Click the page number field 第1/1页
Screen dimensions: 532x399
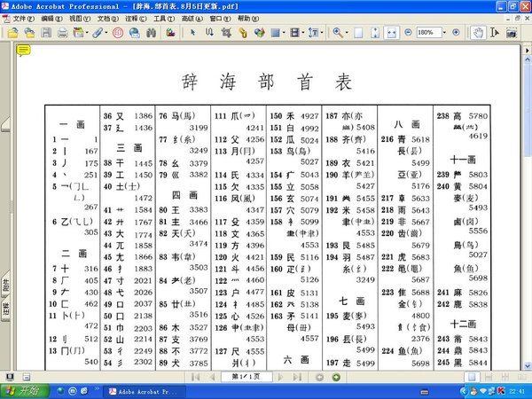pos(247,377)
